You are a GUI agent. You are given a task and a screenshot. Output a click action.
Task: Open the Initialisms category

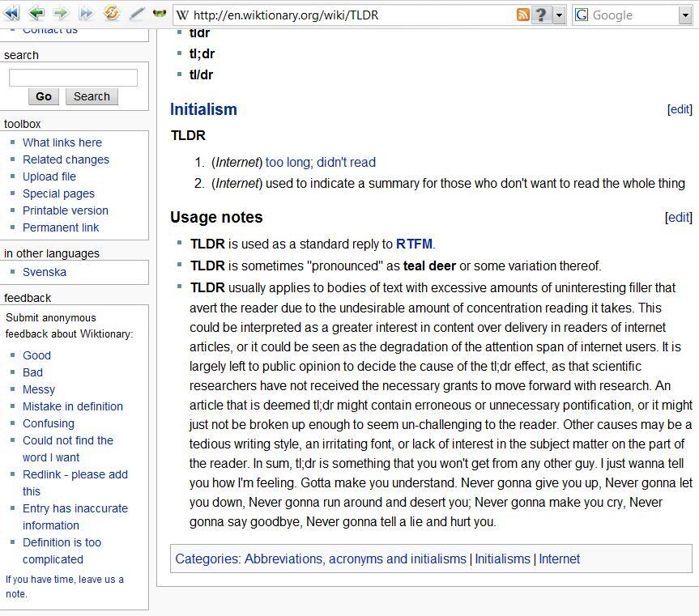[x=502, y=559]
